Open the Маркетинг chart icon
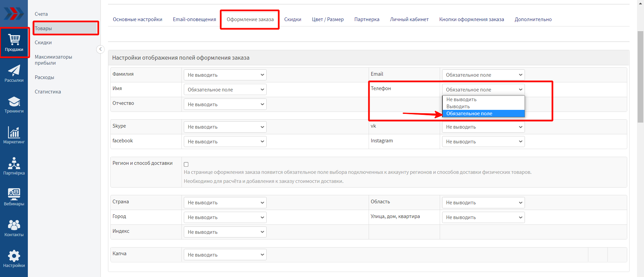The width and height of the screenshot is (644, 277). [14, 135]
